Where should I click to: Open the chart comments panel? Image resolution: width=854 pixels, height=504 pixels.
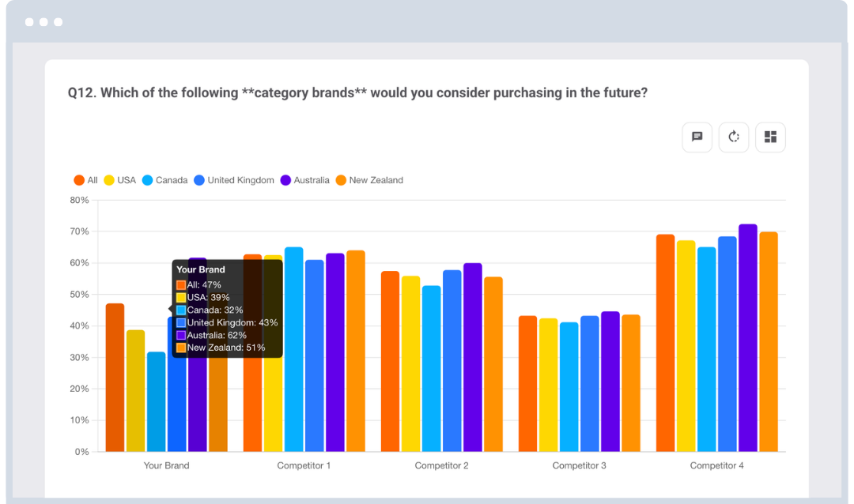click(x=697, y=137)
